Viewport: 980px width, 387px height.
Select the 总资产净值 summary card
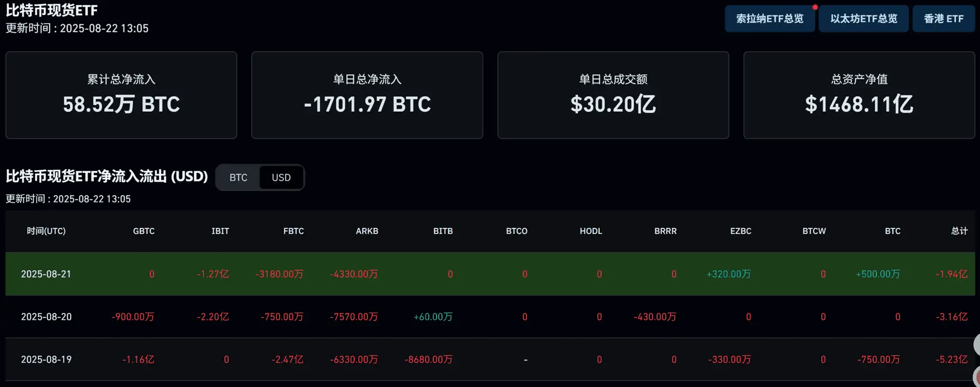(x=859, y=95)
